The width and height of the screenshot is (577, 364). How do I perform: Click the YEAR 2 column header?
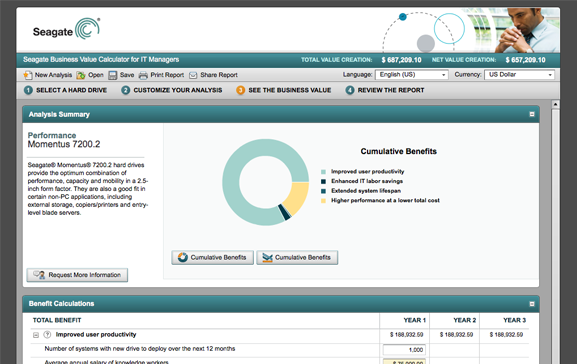464,321
